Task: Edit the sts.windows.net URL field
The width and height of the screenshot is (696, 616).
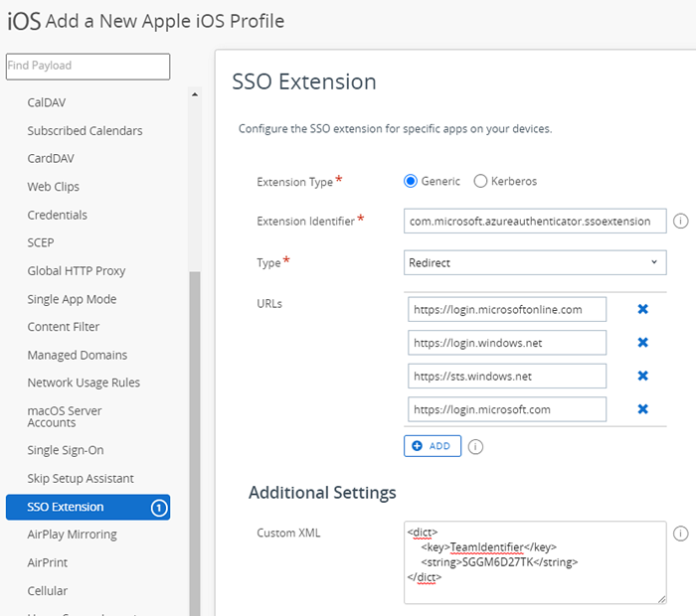Action: 507,376
